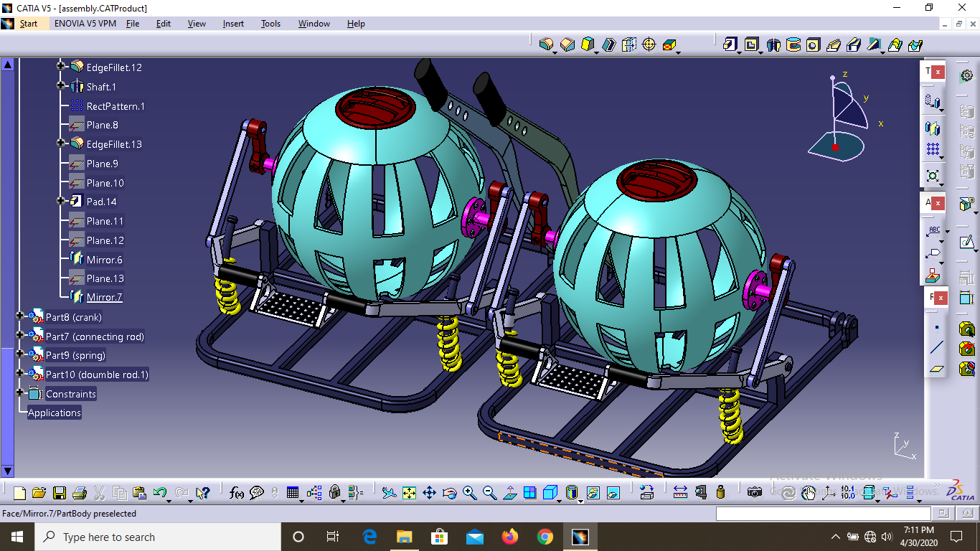Select Mirror.7 in the specification tree
This screenshot has height=551, width=980.
[105, 297]
